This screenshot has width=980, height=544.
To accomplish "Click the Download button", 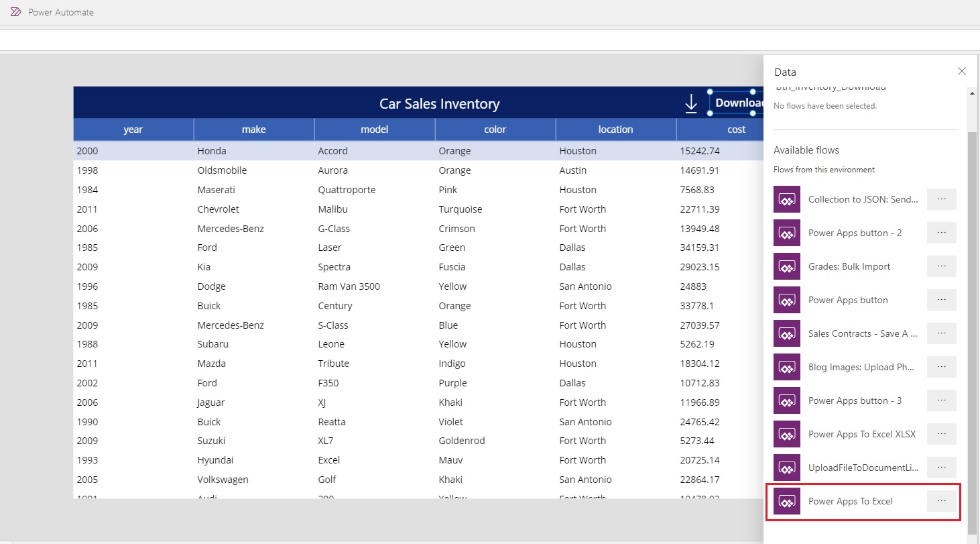I will click(737, 102).
